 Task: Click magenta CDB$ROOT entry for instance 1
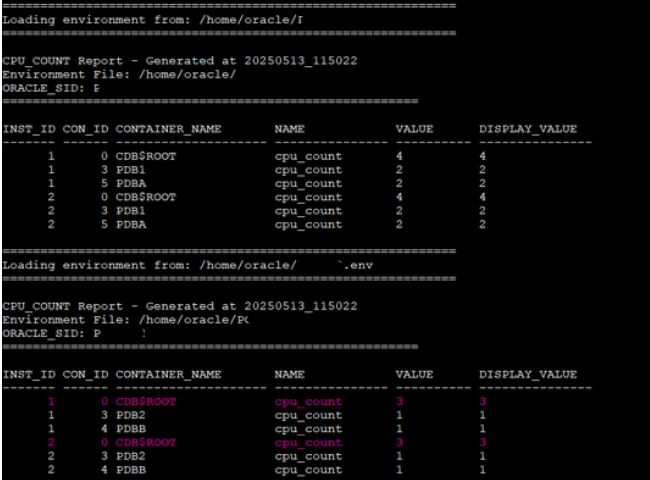(x=145, y=401)
